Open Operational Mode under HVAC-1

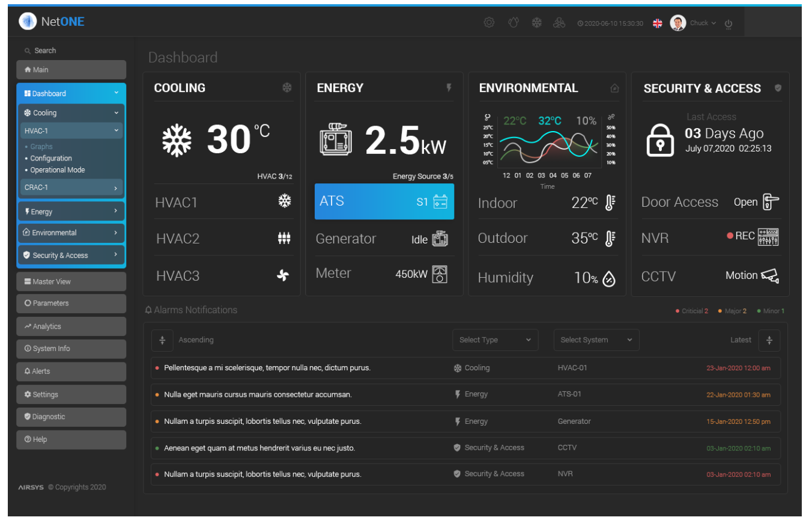[58, 170]
